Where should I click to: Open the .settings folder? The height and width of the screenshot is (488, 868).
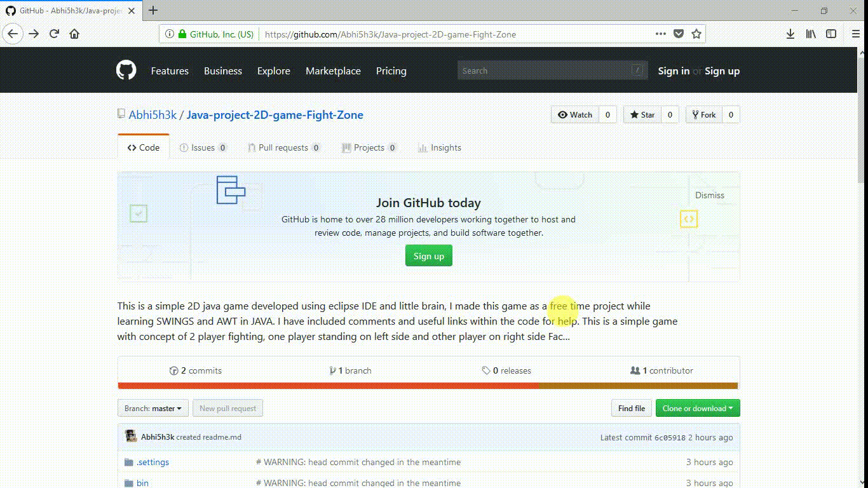click(x=153, y=462)
